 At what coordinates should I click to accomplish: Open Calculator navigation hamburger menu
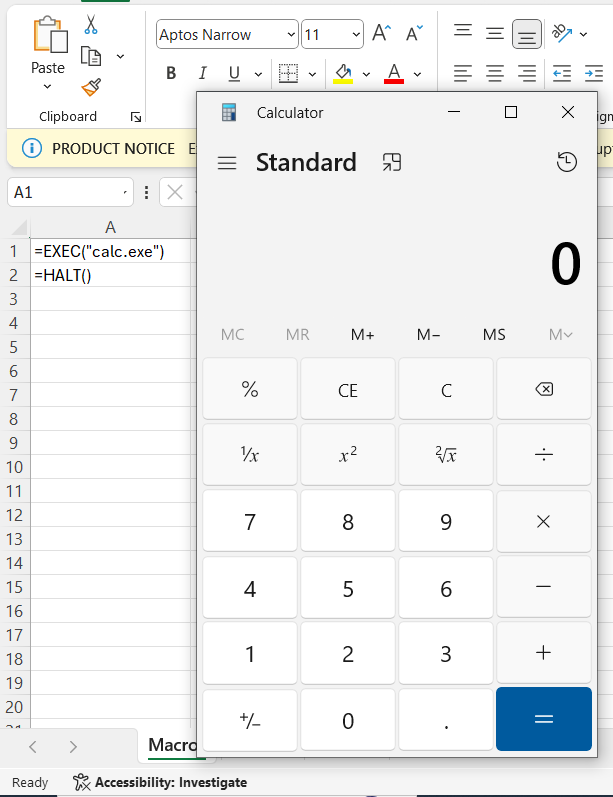click(x=227, y=163)
